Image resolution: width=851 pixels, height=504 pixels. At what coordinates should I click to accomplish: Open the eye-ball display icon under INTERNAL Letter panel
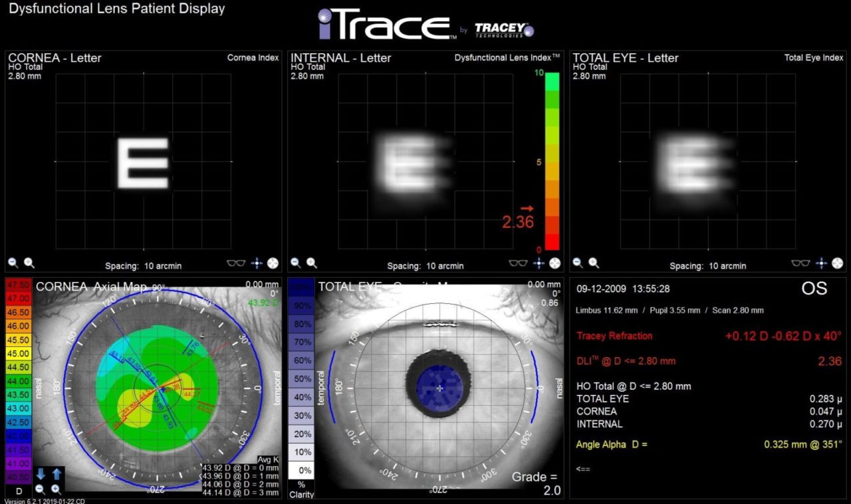coord(554,263)
